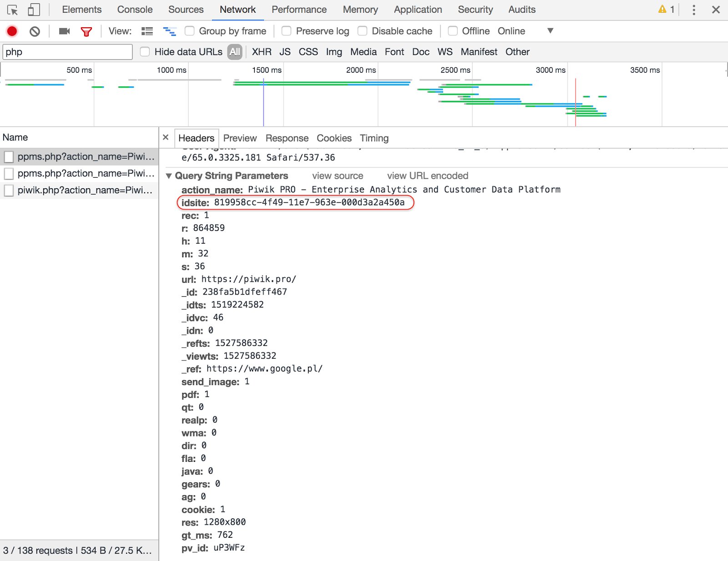This screenshot has height=561, width=728.
Task: Click the res value 1280x800
Action: tap(225, 522)
